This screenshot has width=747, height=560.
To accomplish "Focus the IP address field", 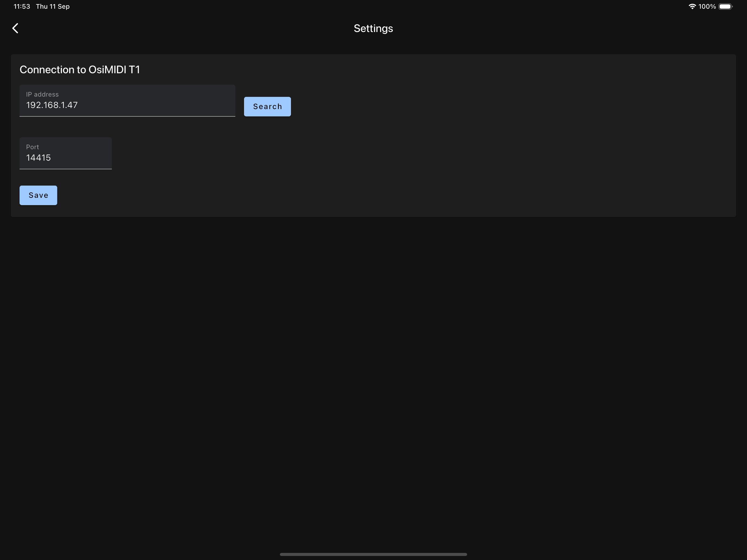I will [127, 101].
